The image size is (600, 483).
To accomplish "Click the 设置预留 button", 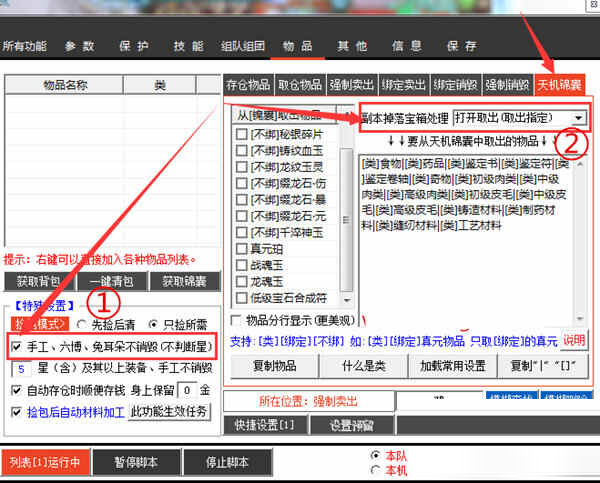I will click(x=352, y=425).
